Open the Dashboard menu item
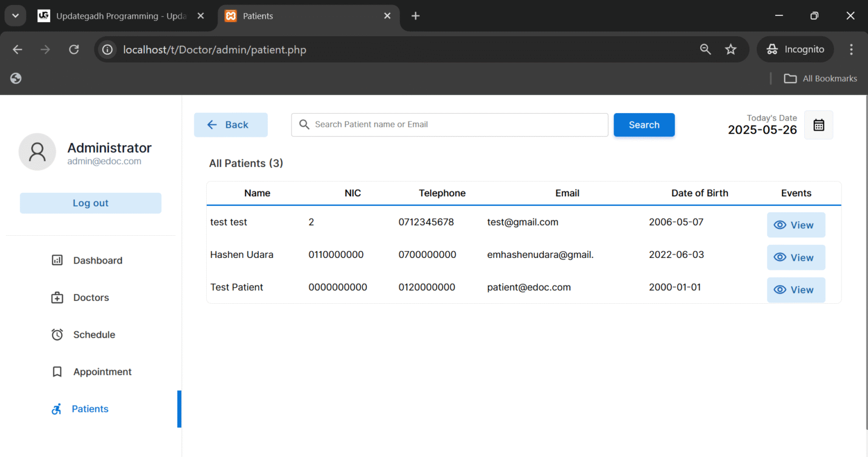This screenshot has width=868, height=457. tap(97, 261)
